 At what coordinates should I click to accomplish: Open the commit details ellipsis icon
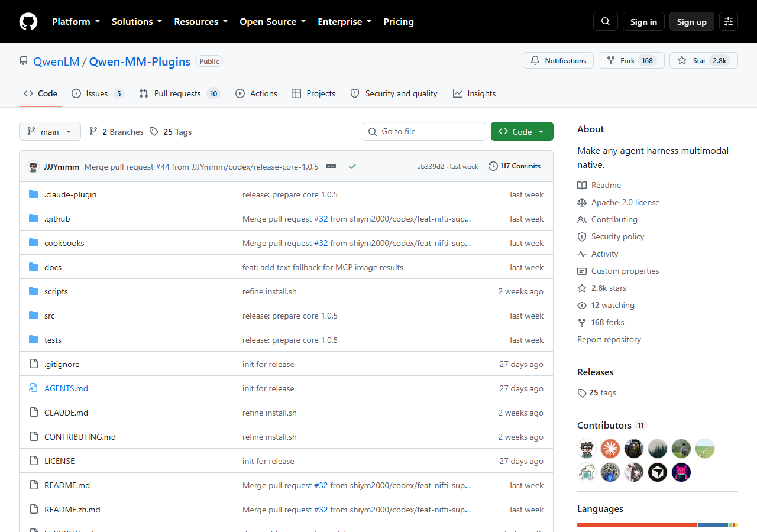coord(331,166)
